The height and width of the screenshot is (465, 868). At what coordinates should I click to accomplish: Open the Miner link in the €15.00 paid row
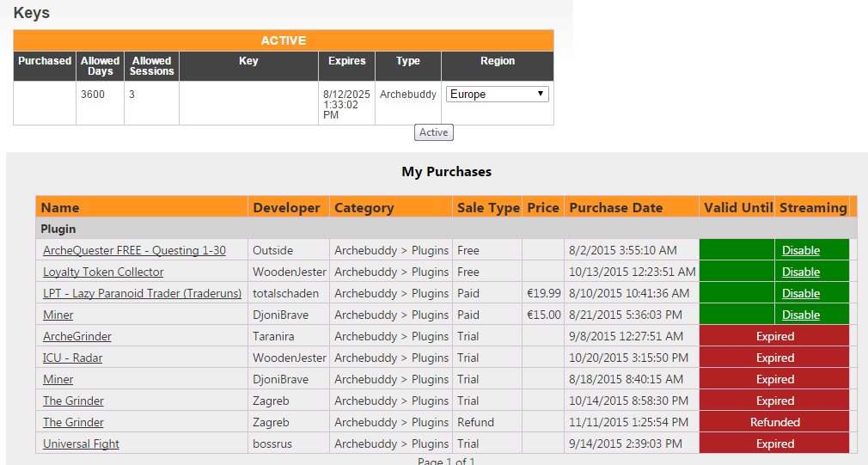58,315
